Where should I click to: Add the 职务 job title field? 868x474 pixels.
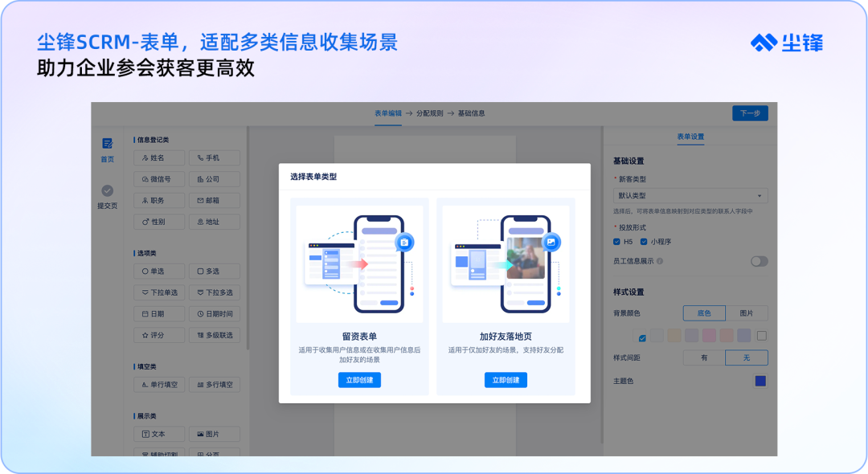pos(159,200)
